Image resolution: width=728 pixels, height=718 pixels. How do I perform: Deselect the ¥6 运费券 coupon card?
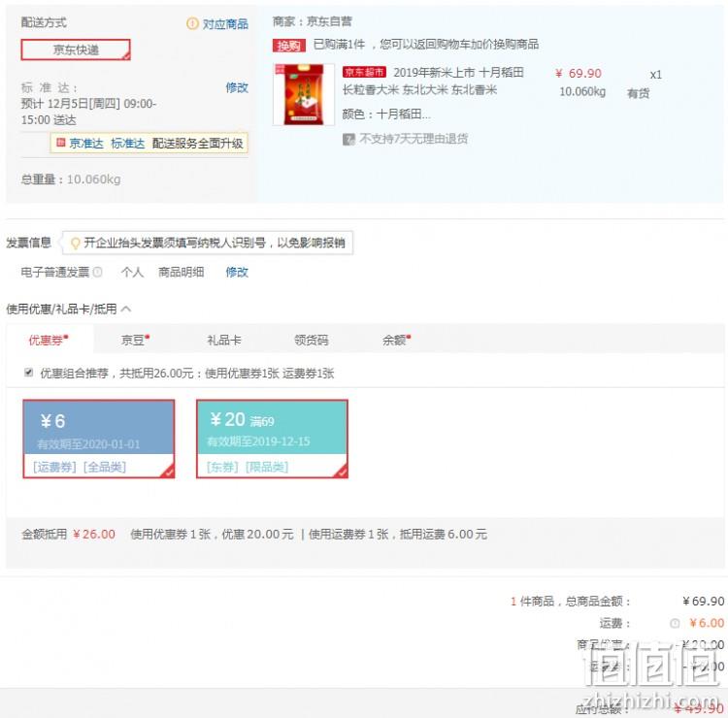[99, 439]
